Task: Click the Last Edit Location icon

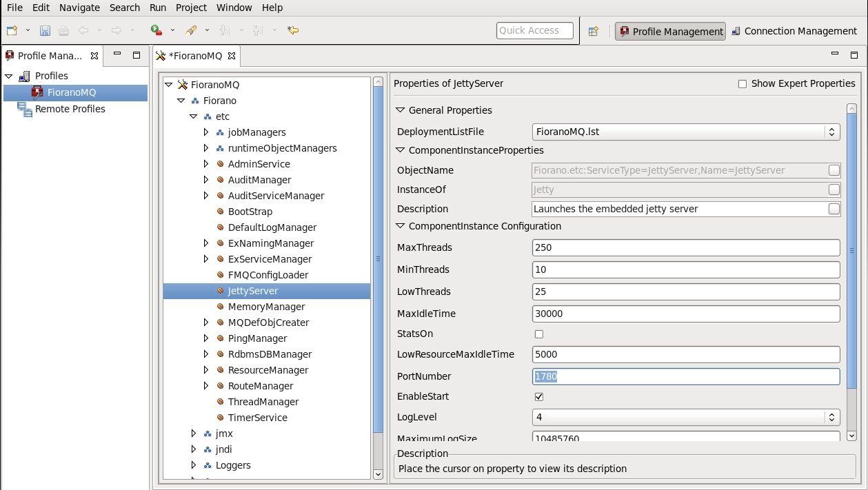Action: [x=293, y=30]
